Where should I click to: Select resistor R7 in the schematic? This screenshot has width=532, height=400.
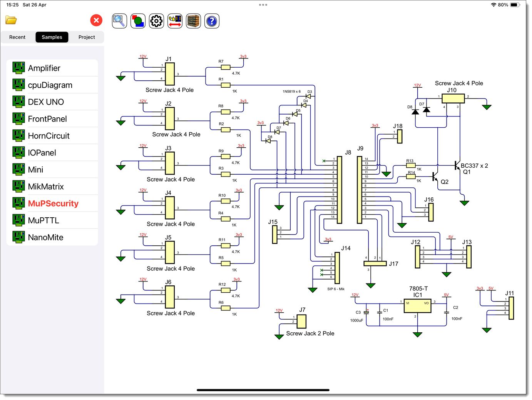point(226,67)
